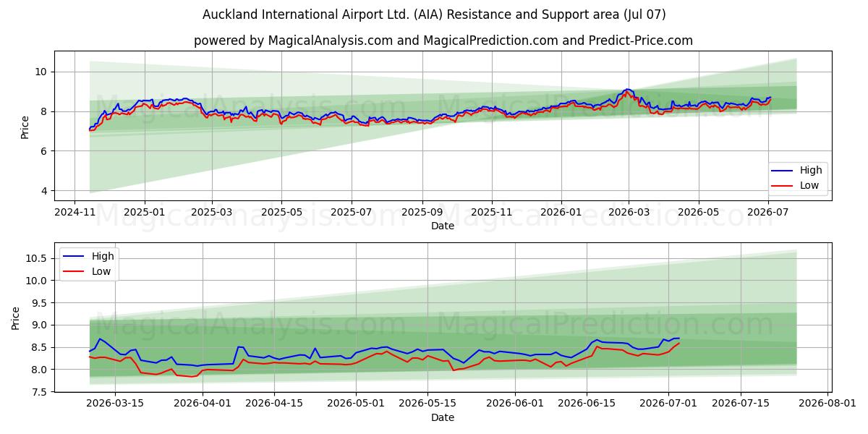Click the lower chart y-axis value '9.0'
The width and height of the screenshot is (868, 434).
40,325
